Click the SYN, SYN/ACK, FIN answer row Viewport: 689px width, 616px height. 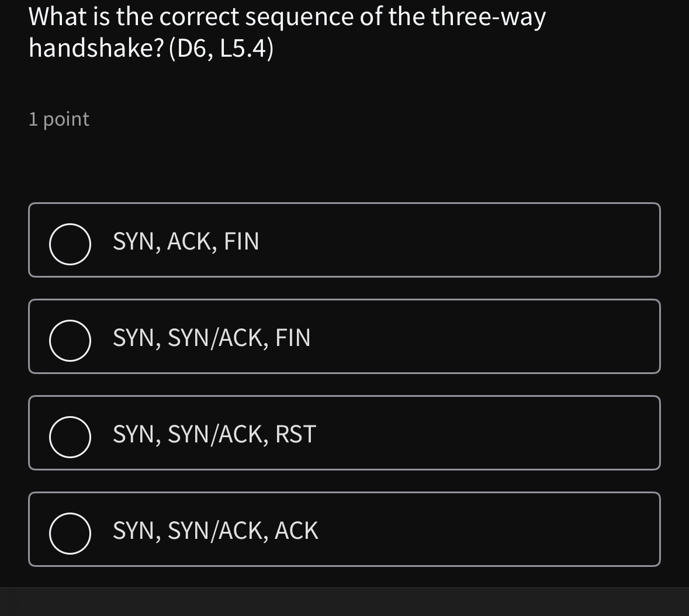[345, 336]
